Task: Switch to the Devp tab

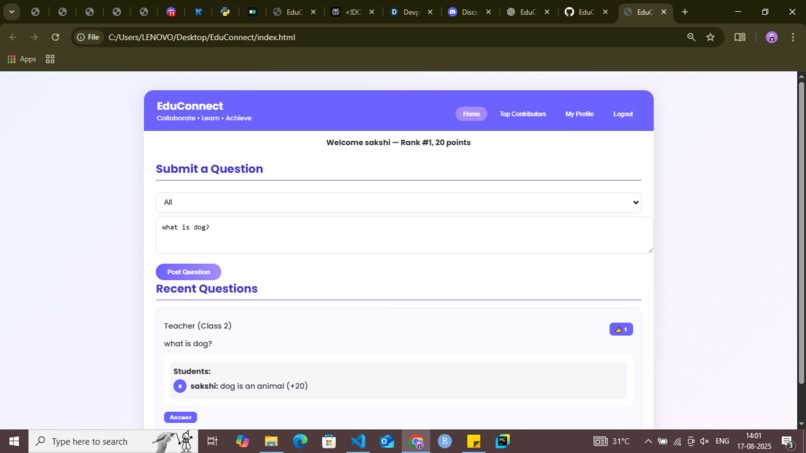Action: click(x=405, y=12)
